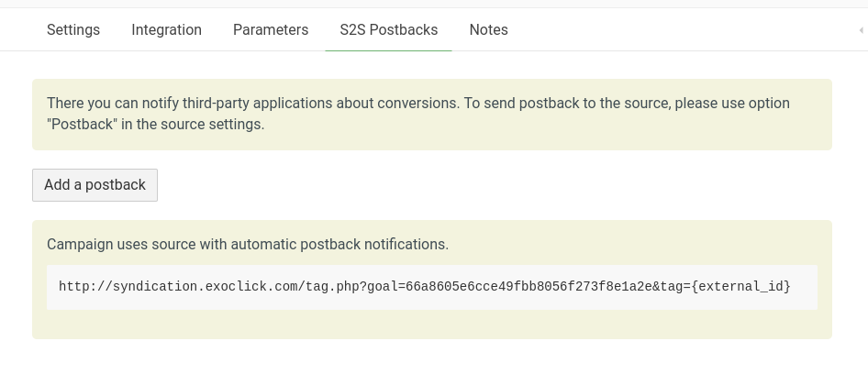
Task: Click the left-pointing tab scroll arrow
Action: point(861,30)
